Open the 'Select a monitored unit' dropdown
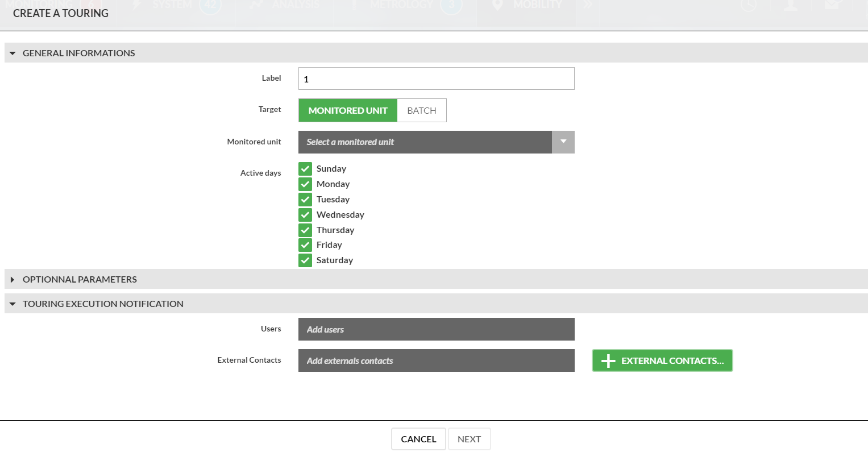 click(436, 142)
